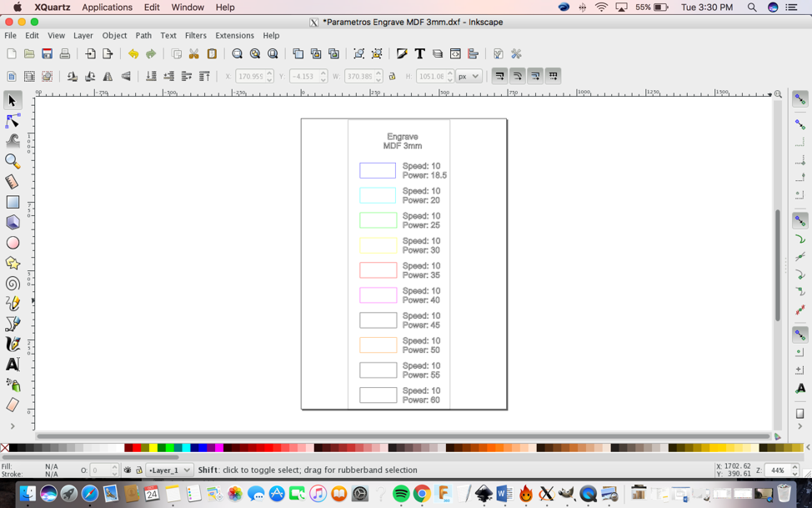Toggle the width/height lock ratio

pyautogui.click(x=392, y=76)
